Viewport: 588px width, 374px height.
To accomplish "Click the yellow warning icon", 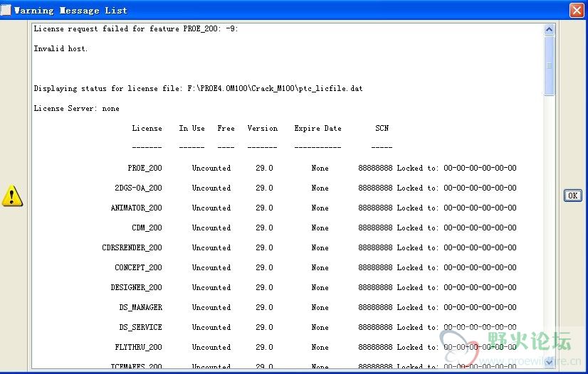I will point(12,196).
